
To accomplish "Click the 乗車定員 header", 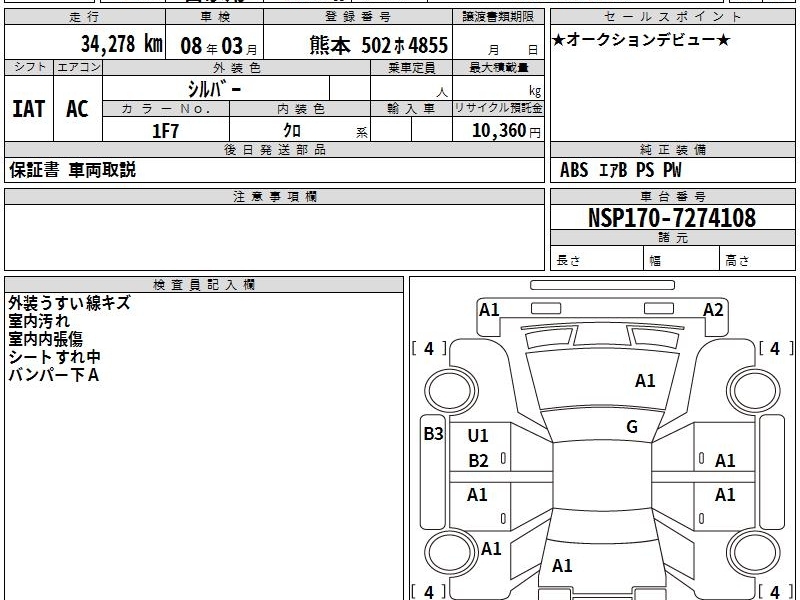I will [x=411, y=67].
